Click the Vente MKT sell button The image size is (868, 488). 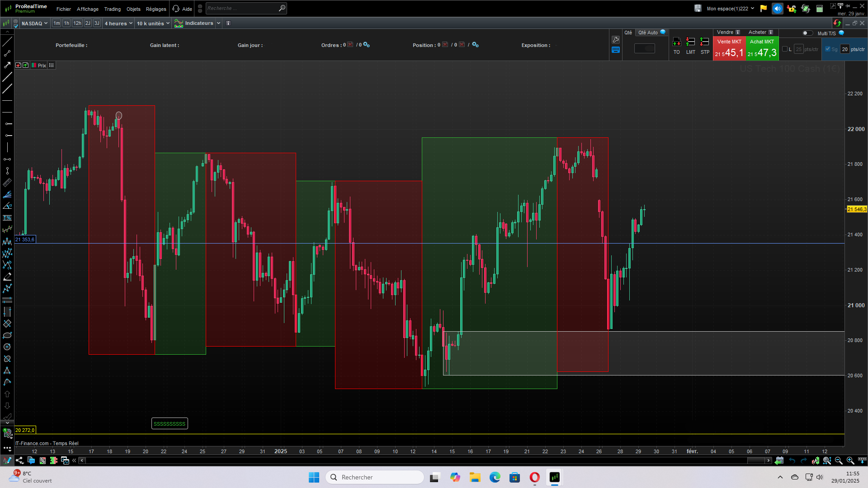[729, 48]
